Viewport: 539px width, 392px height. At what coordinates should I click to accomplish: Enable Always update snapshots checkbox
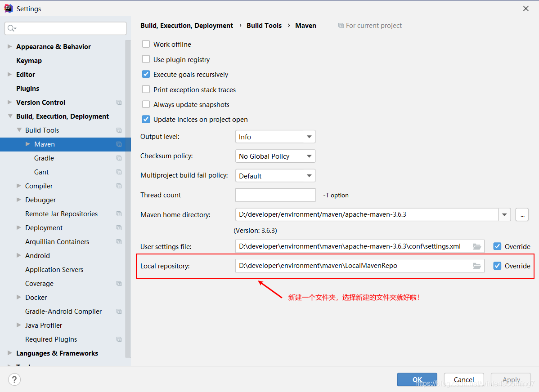pos(146,104)
